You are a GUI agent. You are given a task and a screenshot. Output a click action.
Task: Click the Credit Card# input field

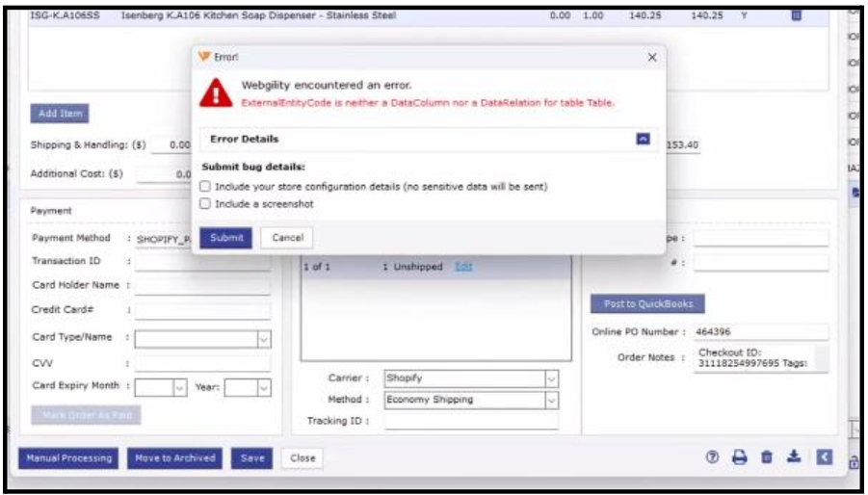[202, 311]
